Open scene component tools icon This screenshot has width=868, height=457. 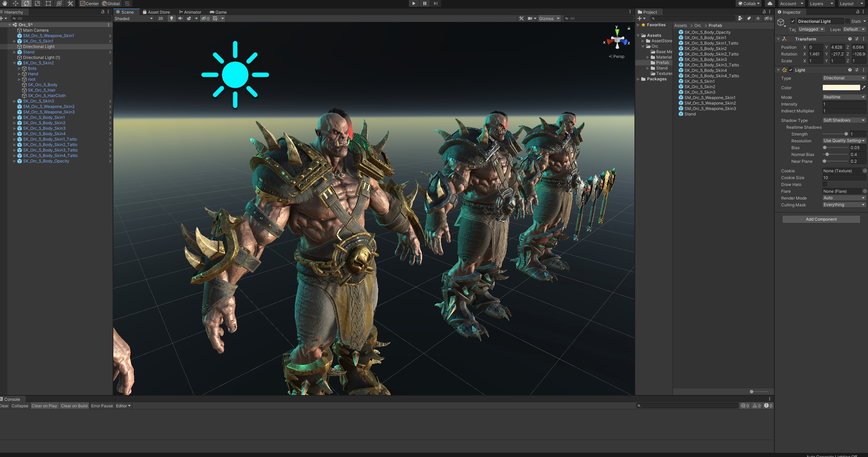point(521,18)
